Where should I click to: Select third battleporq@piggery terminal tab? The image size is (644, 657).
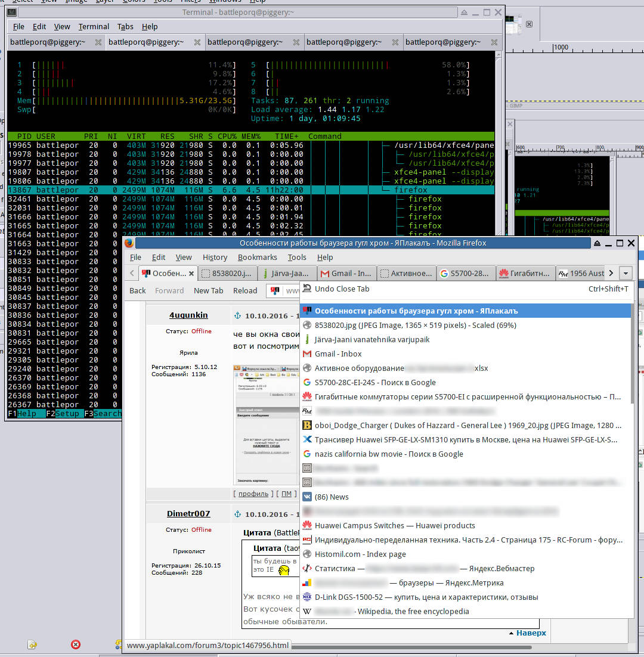pyautogui.click(x=254, y=42)
